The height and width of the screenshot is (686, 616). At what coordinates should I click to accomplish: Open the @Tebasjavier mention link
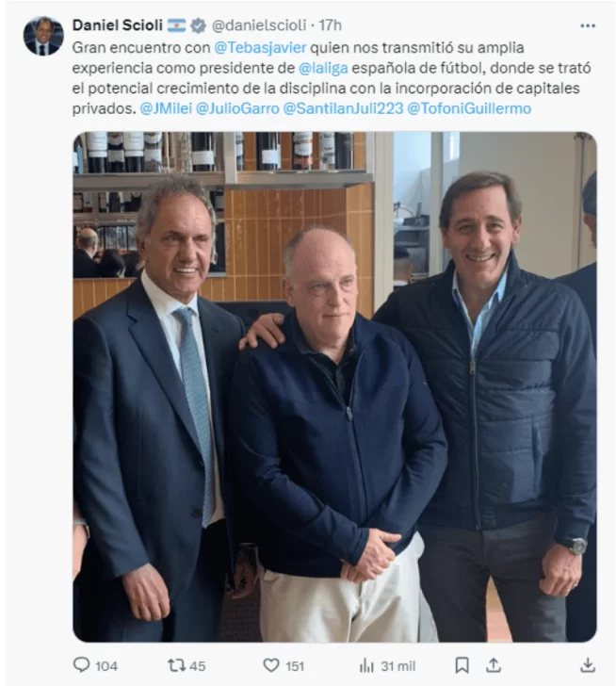[260, 47]
